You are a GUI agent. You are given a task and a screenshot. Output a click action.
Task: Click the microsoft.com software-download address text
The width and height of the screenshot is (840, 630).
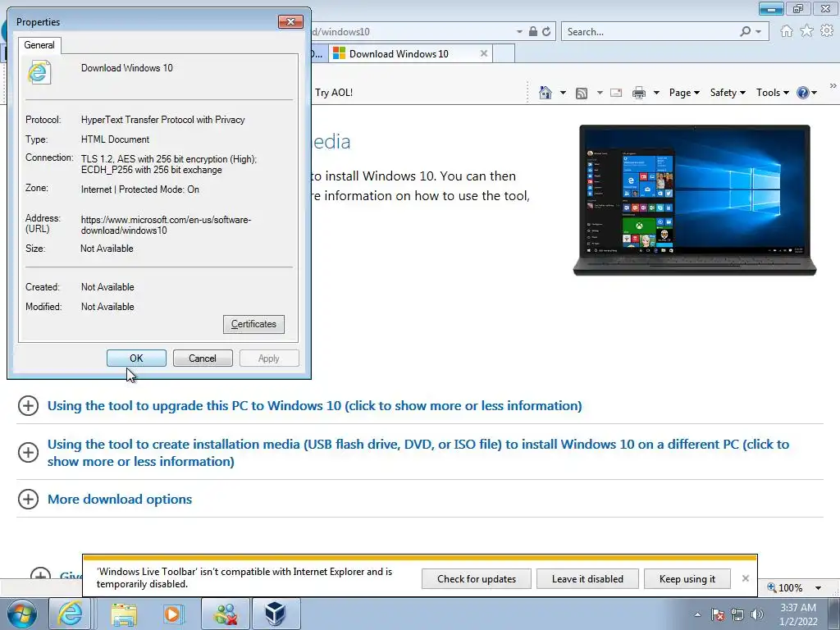tap(166, 225)
